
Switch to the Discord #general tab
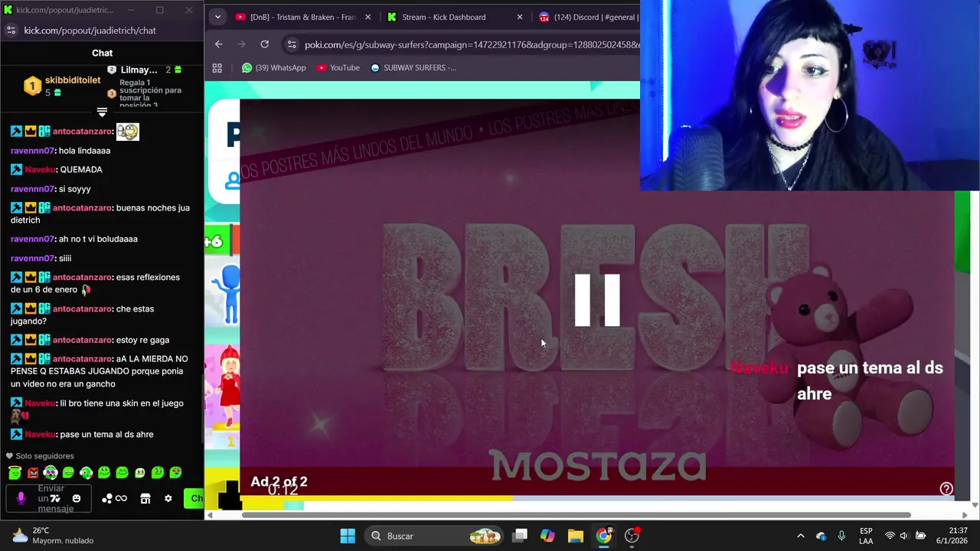[588, 17]
